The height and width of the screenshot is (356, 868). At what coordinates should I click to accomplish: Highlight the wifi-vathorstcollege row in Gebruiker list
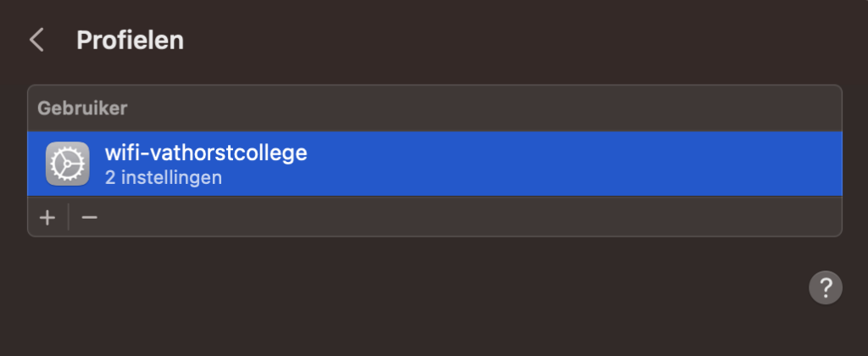[424, 164]
